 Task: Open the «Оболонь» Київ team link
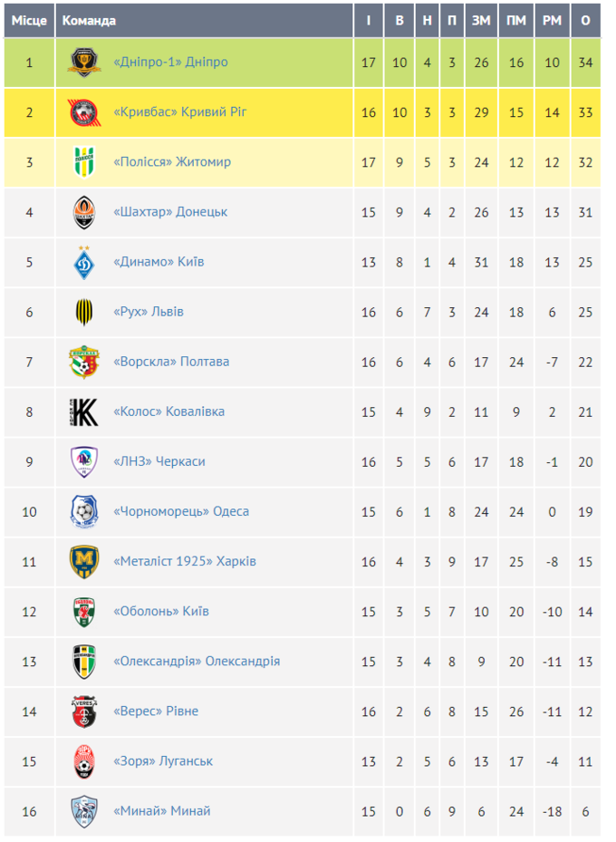click(x=161, y=611)
